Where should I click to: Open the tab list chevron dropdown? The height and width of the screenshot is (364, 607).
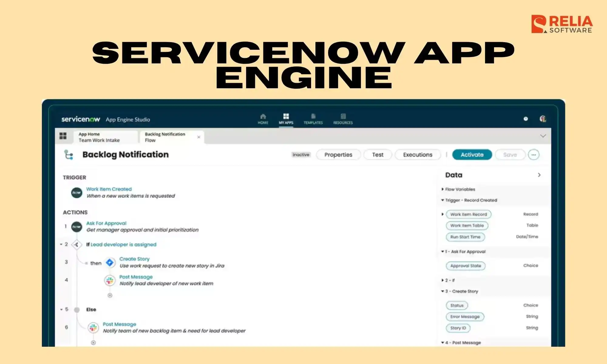point(543,136)
